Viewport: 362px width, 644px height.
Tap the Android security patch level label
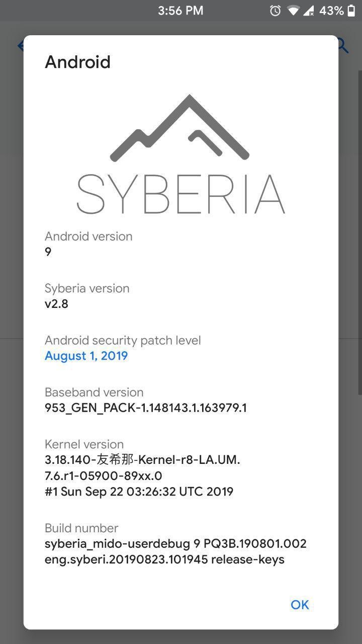pyautogui.click(x=123, y=340)
